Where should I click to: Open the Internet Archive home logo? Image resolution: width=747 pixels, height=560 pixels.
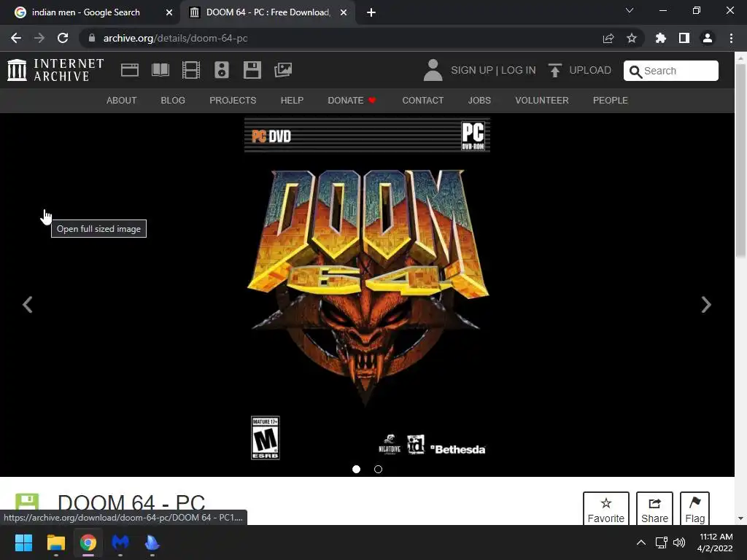tap(55, 70)
